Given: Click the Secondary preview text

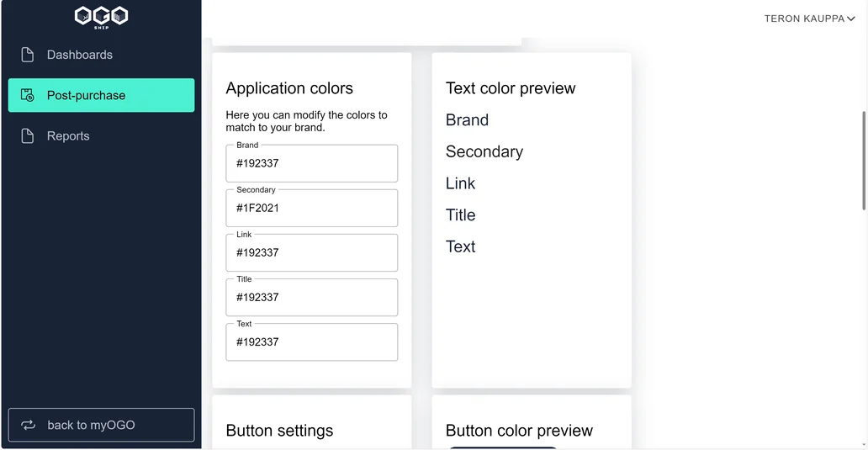Looking at the screenshot, I should [484, 151].
